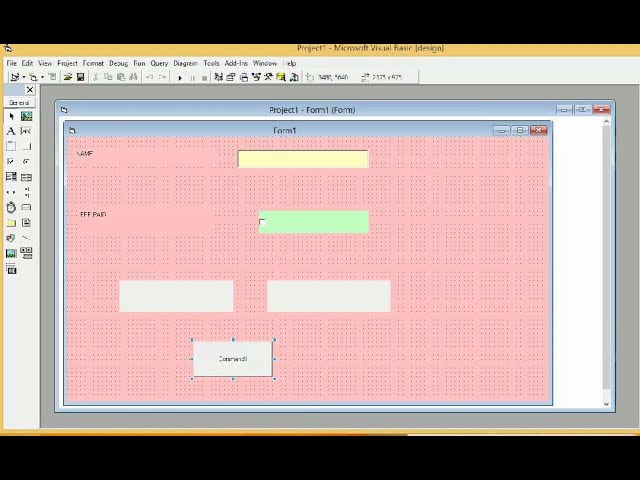640x480 pixels.
Task: Select the FileListBox tool in toolbox
Action: 26,223
